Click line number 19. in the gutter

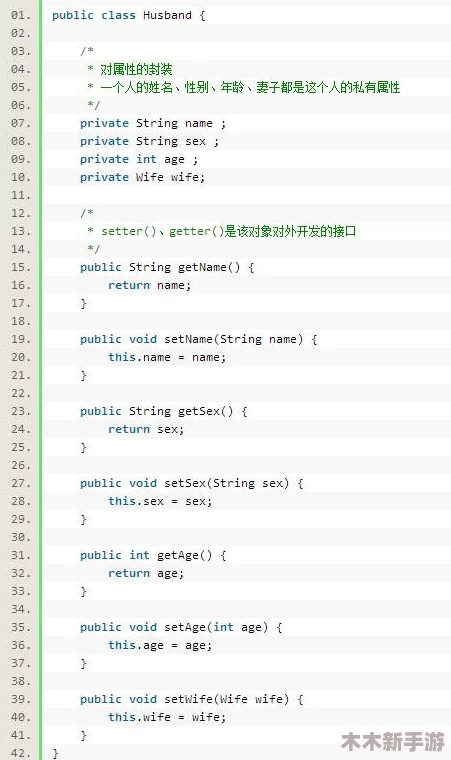21,339
